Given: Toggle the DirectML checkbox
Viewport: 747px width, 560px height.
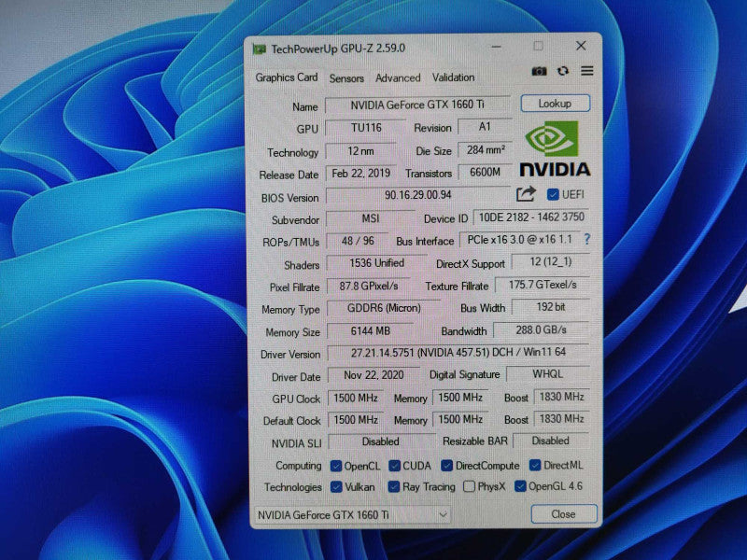Looking at the screenshot, I should pos(534,465).
